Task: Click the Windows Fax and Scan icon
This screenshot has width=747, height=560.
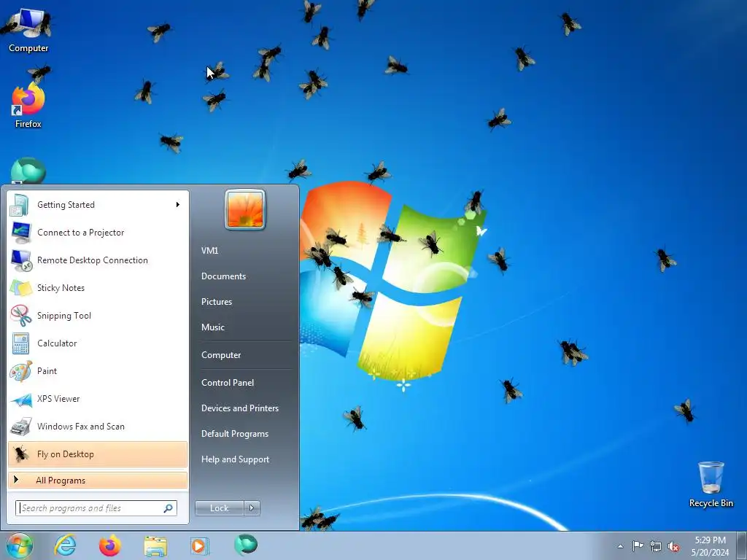Action: pos(20,426)
